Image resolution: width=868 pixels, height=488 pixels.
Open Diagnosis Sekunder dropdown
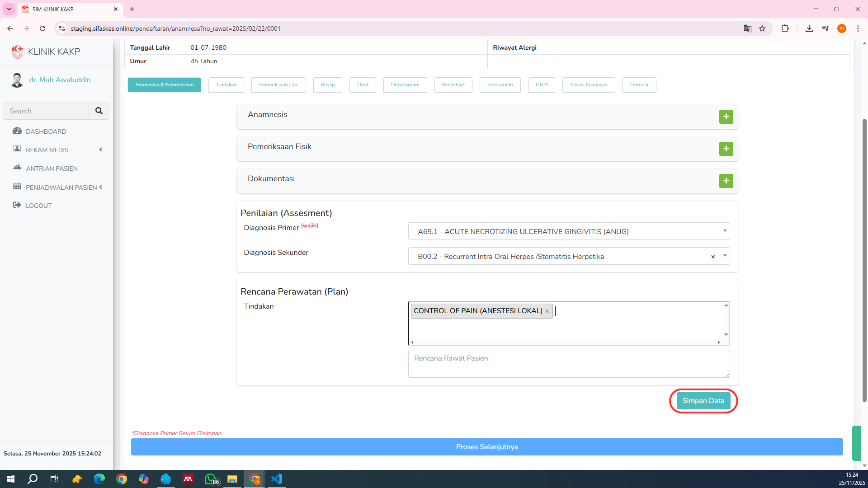coord(725,256)
